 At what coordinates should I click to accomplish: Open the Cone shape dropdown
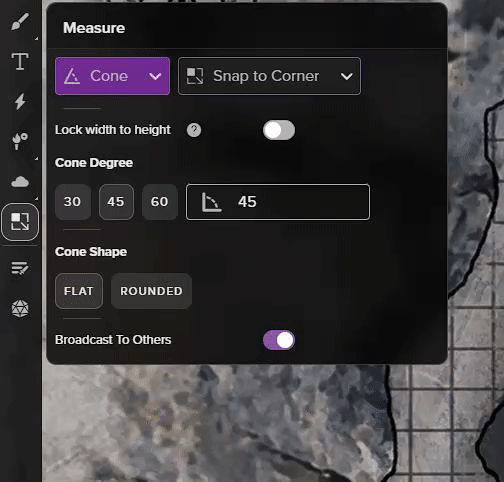[112, 76]
